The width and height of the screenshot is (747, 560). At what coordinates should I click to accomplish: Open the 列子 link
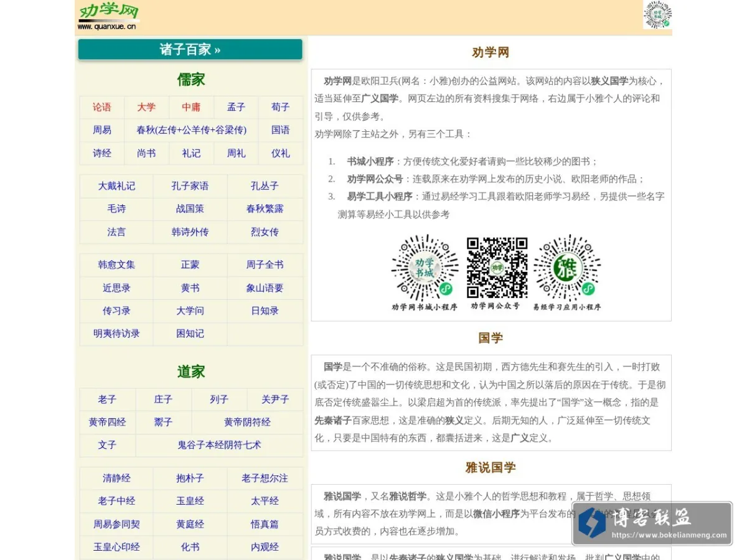219,399
